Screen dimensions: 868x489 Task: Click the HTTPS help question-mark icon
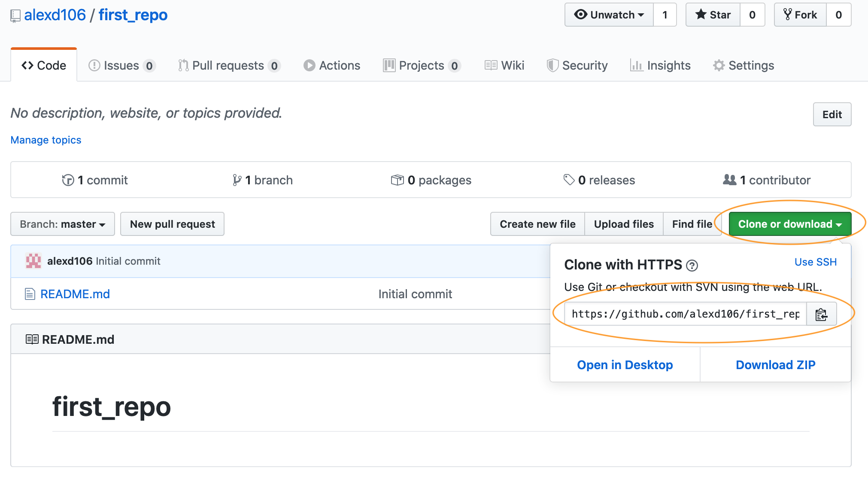pyautogui.click(x=692, y=266)
